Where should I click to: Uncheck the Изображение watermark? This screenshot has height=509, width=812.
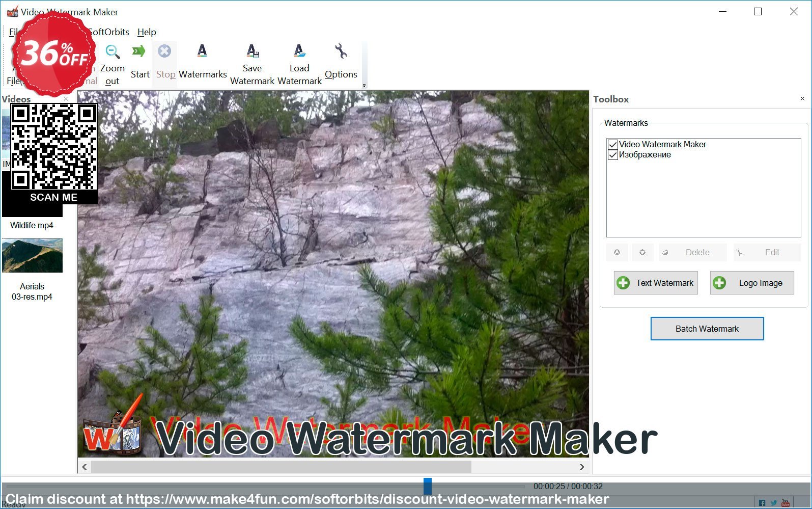(613, 155)
